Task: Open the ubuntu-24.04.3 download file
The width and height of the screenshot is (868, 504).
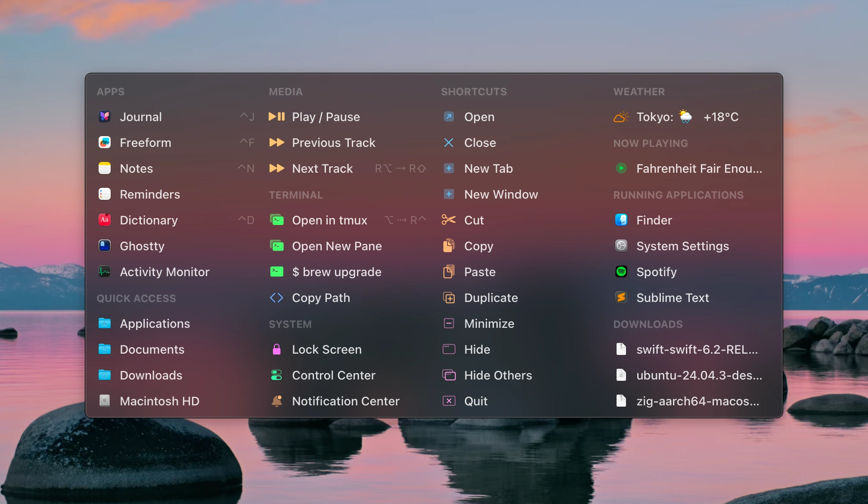Action: (698, 375)
